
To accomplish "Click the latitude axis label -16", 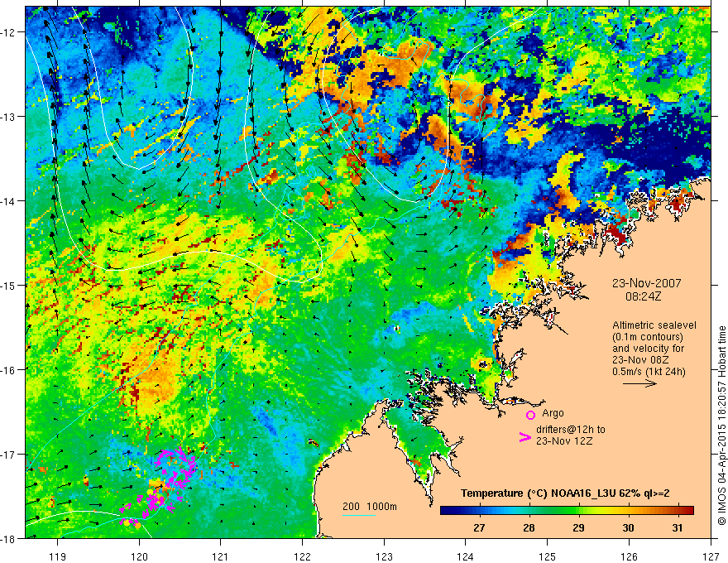I will [x=9, y=370].
